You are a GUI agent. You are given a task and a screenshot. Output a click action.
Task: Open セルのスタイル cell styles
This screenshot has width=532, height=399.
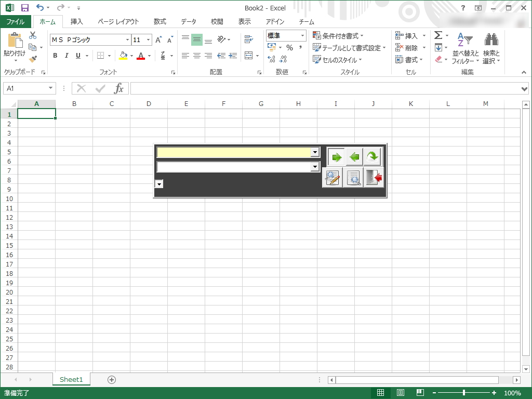[337, 60]
